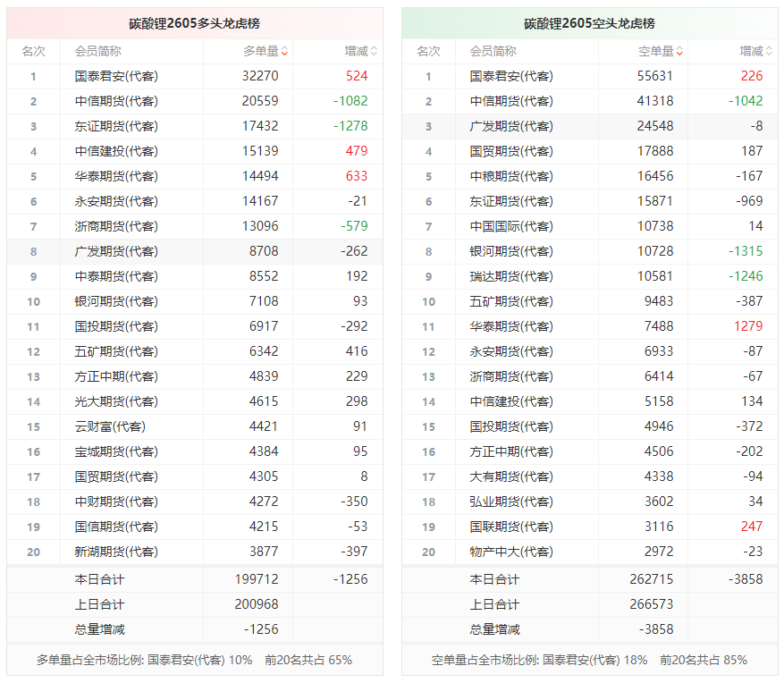Screen dimensions: 784x683
Task: Click 国泰君安(代客) in long table
Action: [x=116, y=76]
